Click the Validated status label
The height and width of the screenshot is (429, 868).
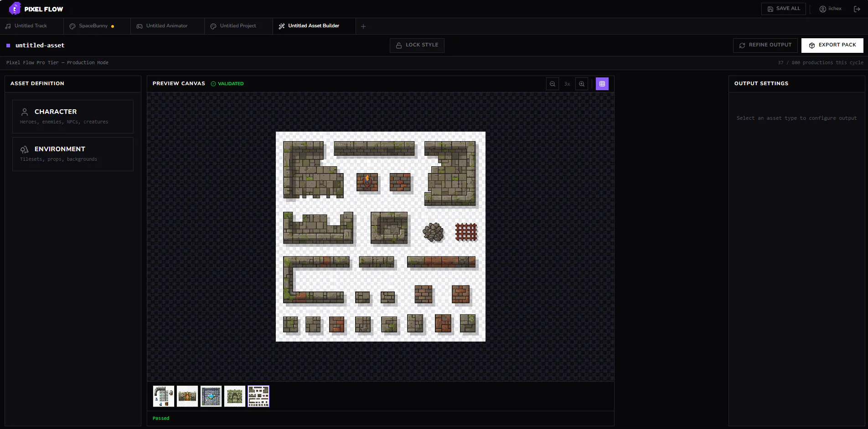(227, 84)
